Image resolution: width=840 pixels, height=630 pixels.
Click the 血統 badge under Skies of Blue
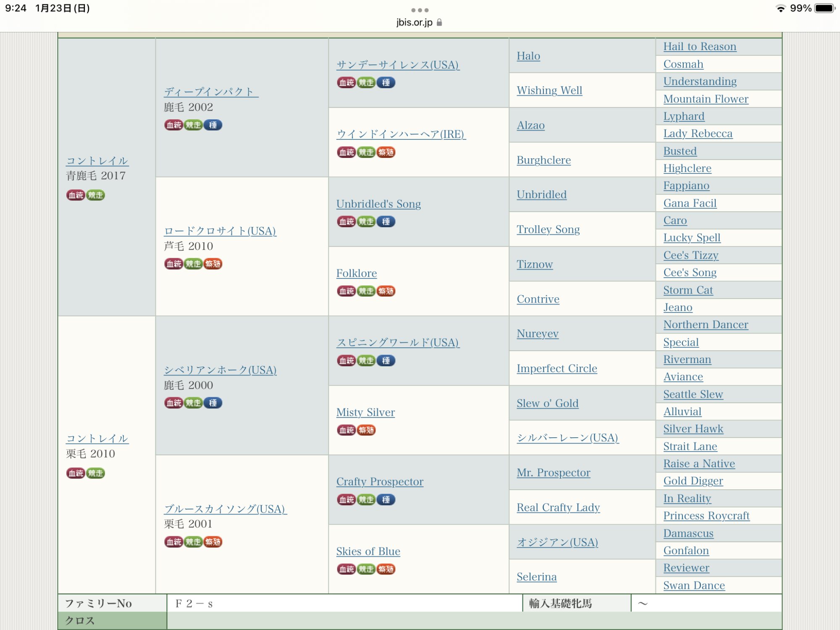[x=346, y=569]
